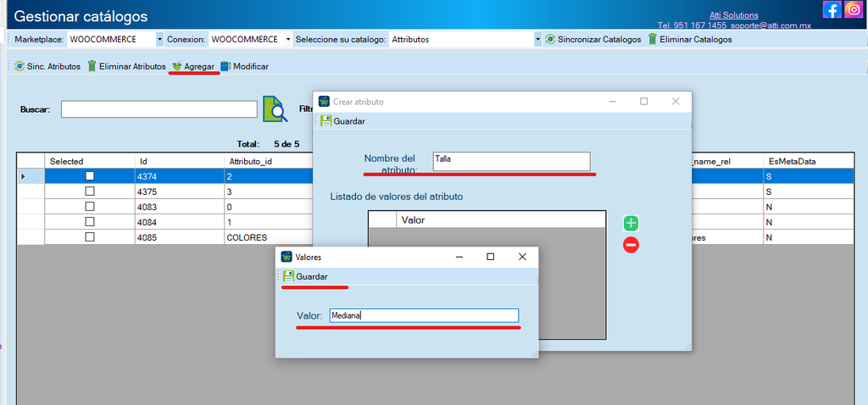This screenshot has width=868, height=405.
Task: Click Modificar toolbar button
Action: 244,66
